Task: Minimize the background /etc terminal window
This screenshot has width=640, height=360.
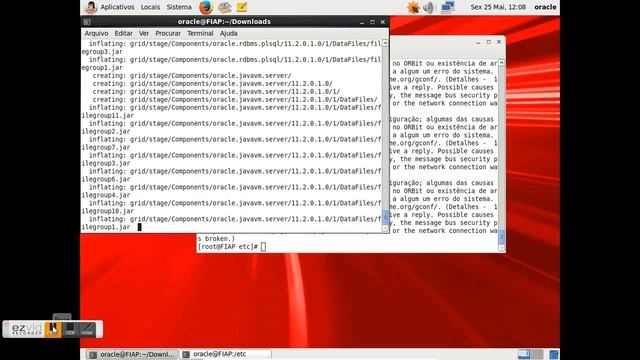Action: coord(478,42)
